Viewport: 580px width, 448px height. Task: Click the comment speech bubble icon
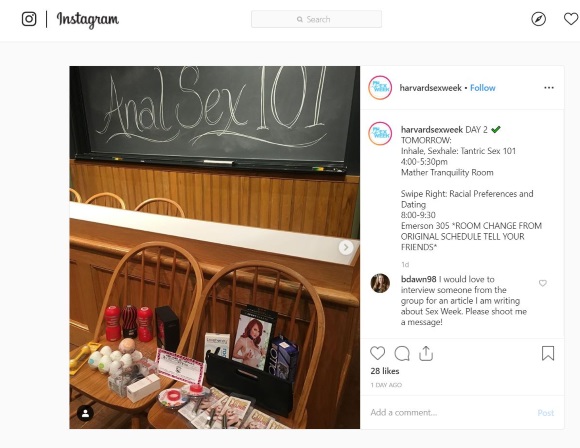pyautogui.click(x=402, y=353)
